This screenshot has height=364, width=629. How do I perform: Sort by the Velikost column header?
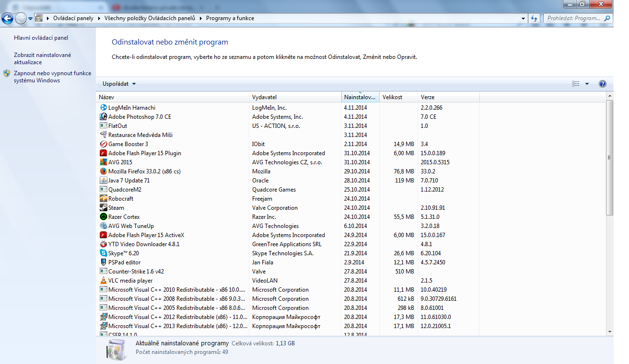[398, 97]
